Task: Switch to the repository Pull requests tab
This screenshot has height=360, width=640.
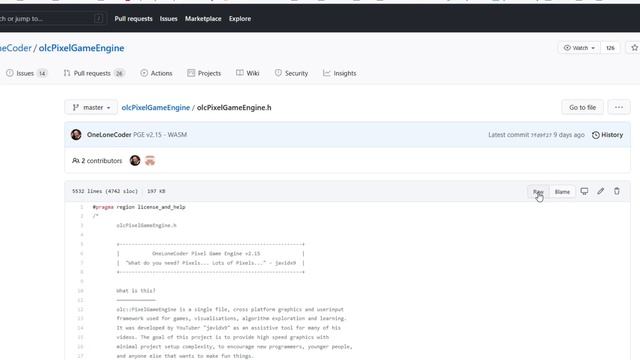Action: click(93, 73)
